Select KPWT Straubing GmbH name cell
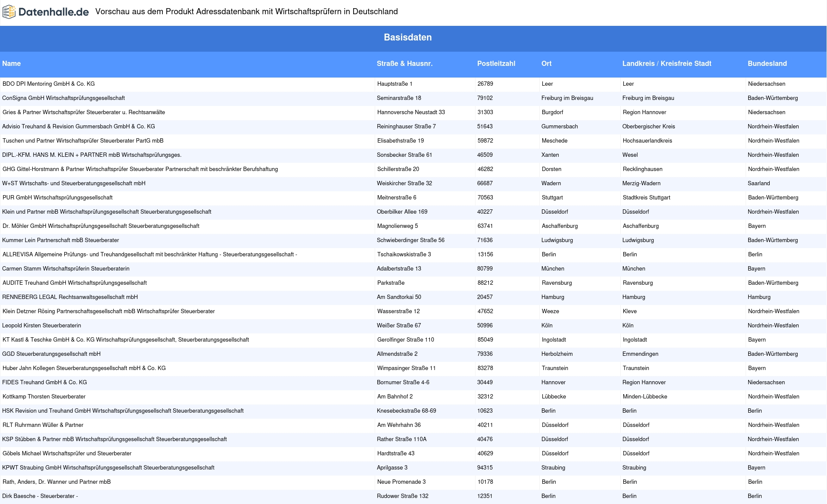 point(108,468)
